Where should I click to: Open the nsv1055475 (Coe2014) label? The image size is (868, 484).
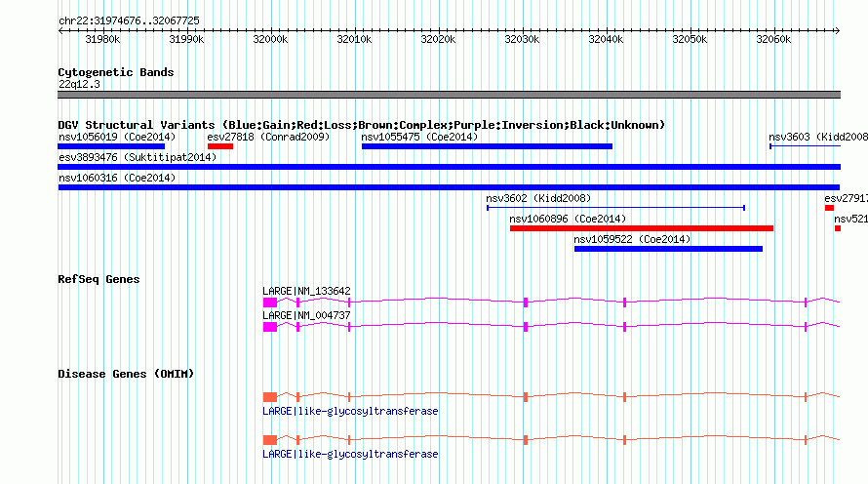tap(419, 137)
